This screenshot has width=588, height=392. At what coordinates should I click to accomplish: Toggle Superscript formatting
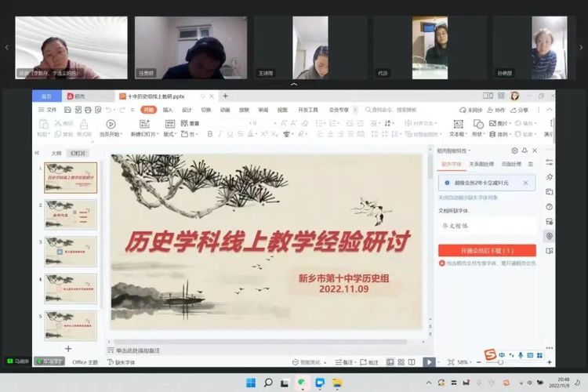pyautogui.click(x=265, y=134)
